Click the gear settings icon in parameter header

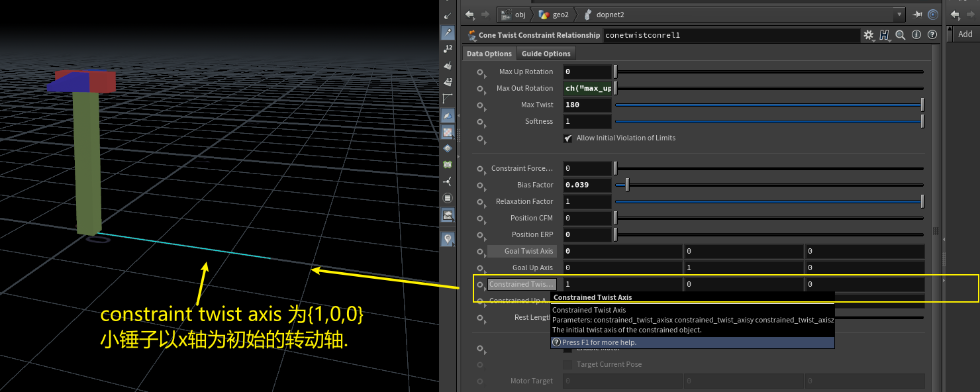pos(868,35)
